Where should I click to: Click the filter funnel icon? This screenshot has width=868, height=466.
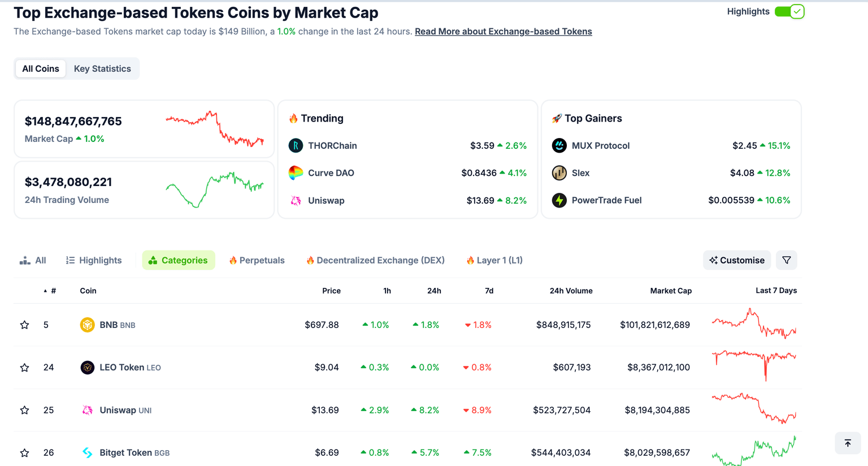point(786,260)
